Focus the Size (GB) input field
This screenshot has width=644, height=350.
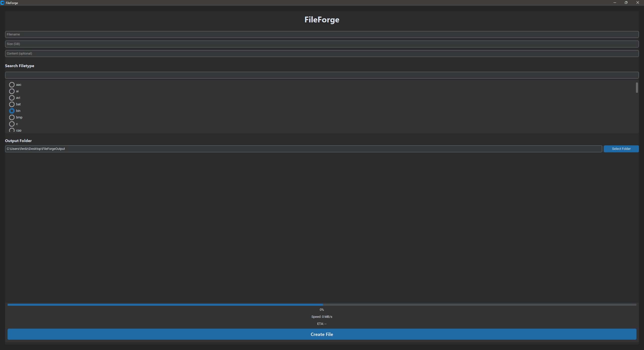click(x=322, y=44)
